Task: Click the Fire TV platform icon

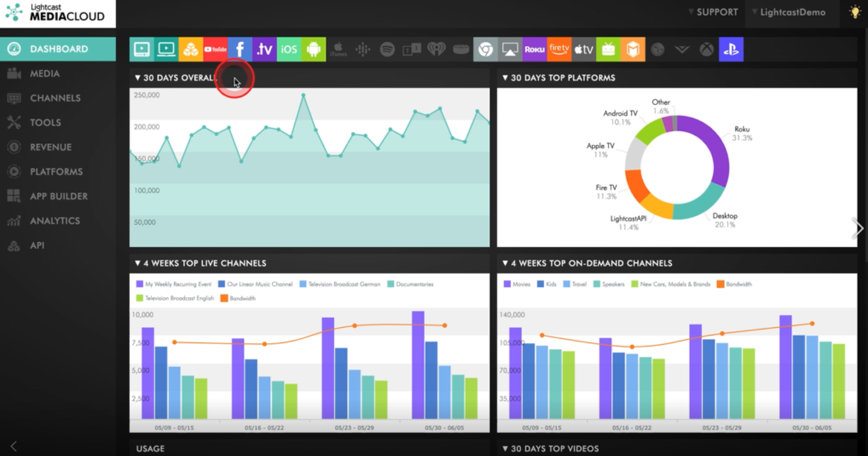Action: point(559,49)
